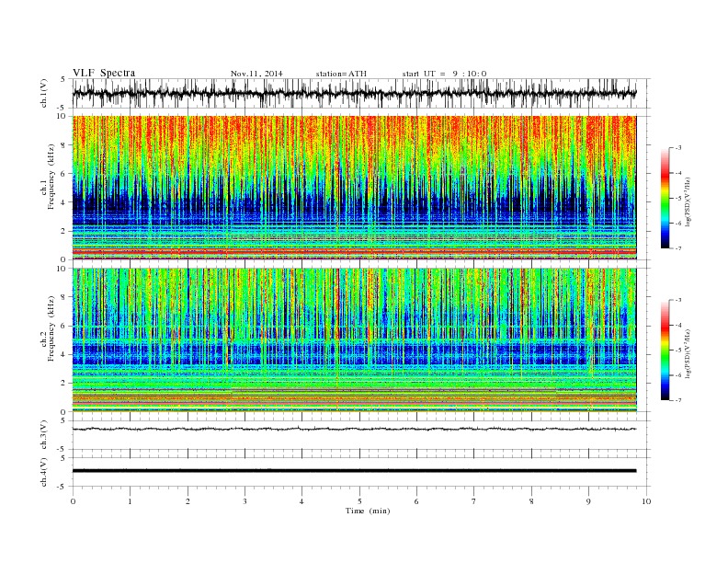Viewport: 728px width, 563px height.
Task: Select the "ch.3(V)" axis label
Action: (x=44, y=435)
